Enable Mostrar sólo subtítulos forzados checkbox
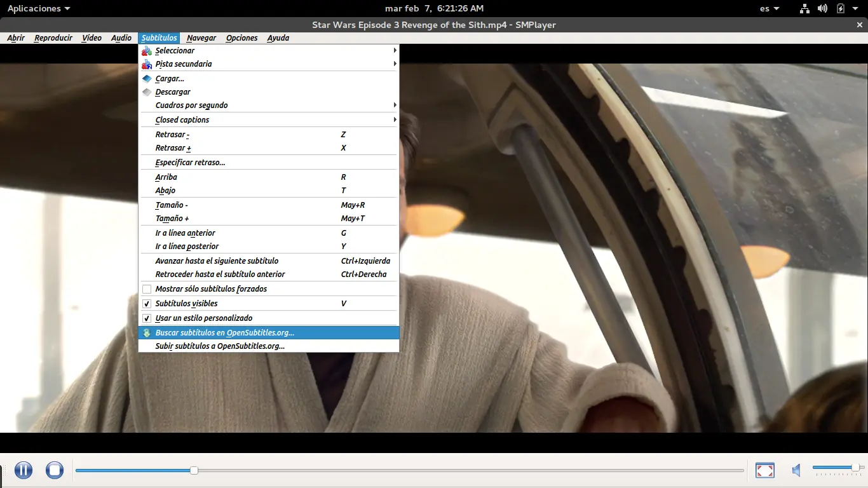868x488 pixels. (147, 289)
